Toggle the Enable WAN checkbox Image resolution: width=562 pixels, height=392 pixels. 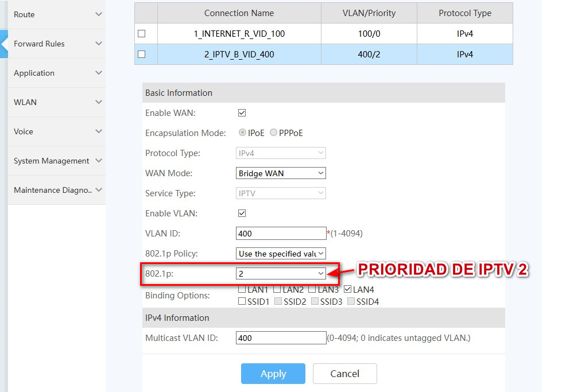242,113
